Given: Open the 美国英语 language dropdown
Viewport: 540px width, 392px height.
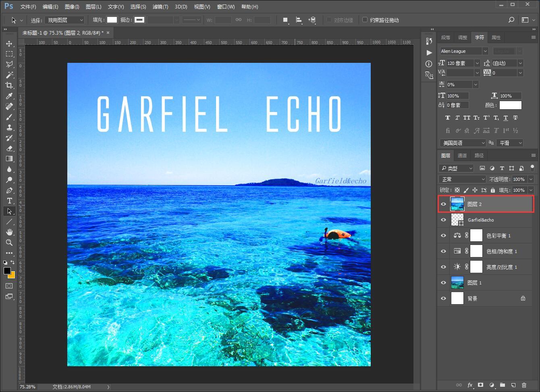Looking at the screenshot, I should tap(463, 143).
